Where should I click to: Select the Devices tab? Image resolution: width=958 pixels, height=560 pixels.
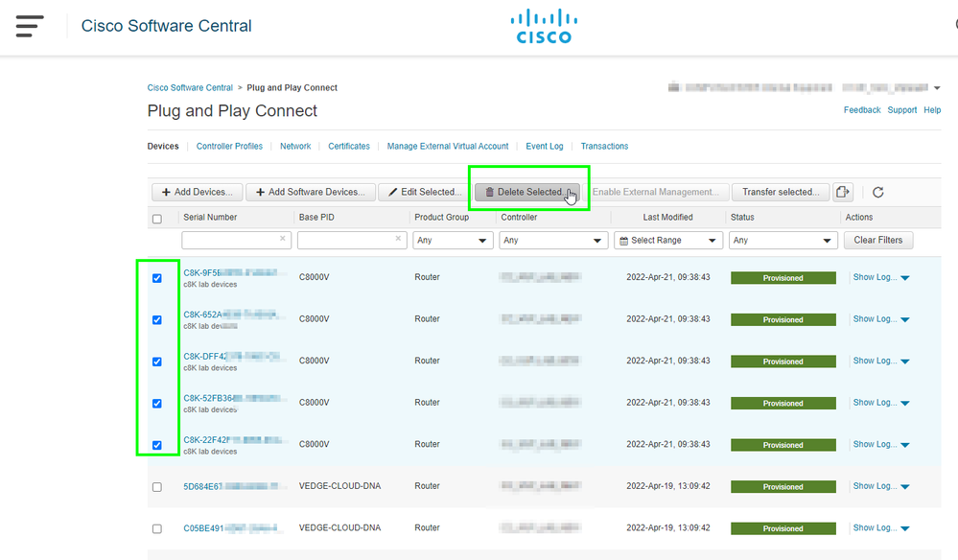coord(163,146)
